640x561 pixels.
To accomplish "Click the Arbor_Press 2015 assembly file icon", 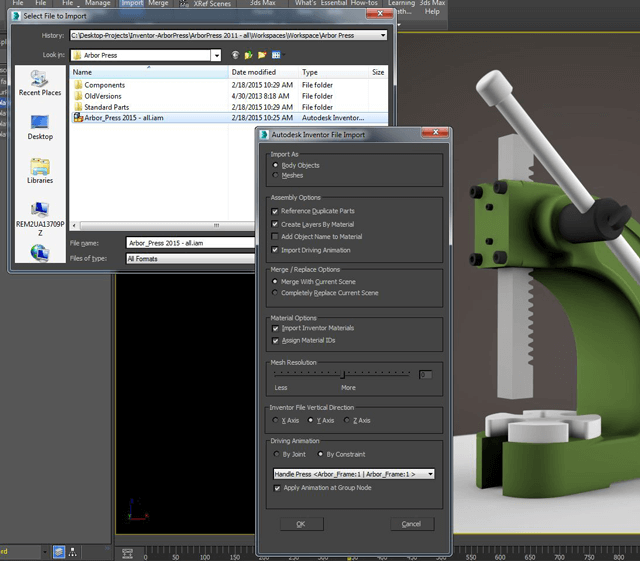I will [x=78, y=118].
